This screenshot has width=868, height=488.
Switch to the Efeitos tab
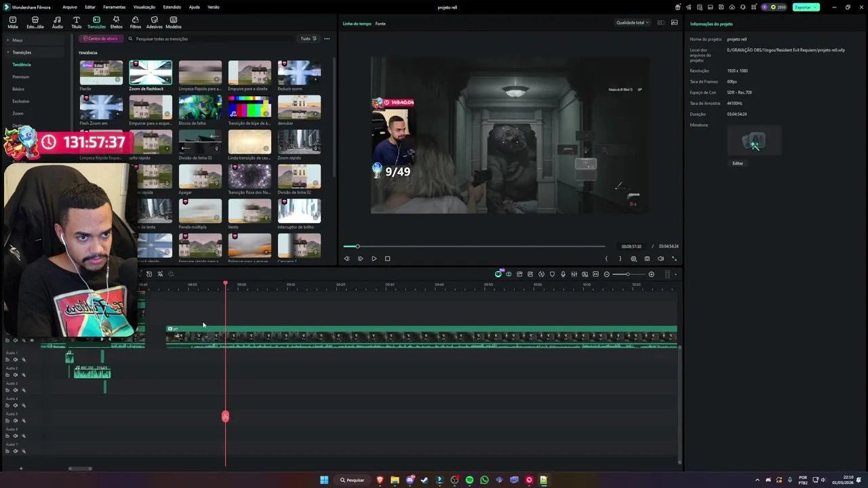tap(116, 22)
